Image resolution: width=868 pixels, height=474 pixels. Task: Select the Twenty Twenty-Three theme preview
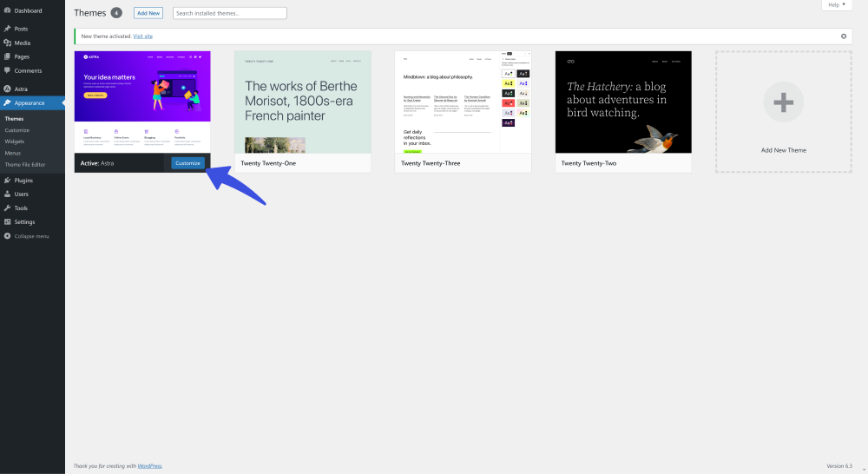click(x=463, y=102)
